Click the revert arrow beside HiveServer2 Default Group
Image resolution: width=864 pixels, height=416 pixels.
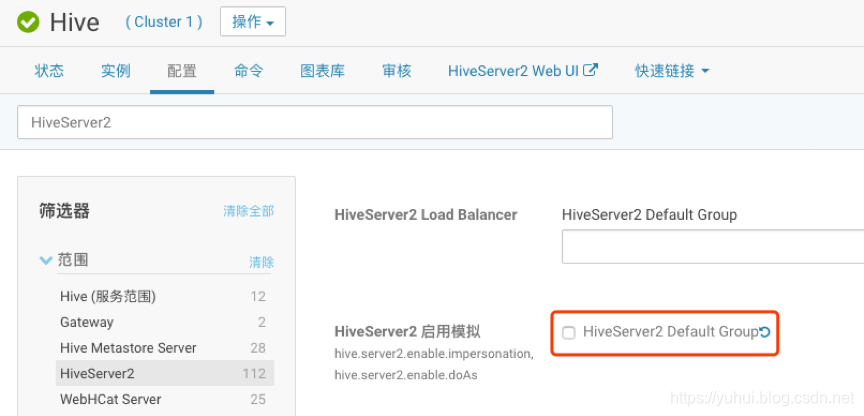(x=764, y=332)
